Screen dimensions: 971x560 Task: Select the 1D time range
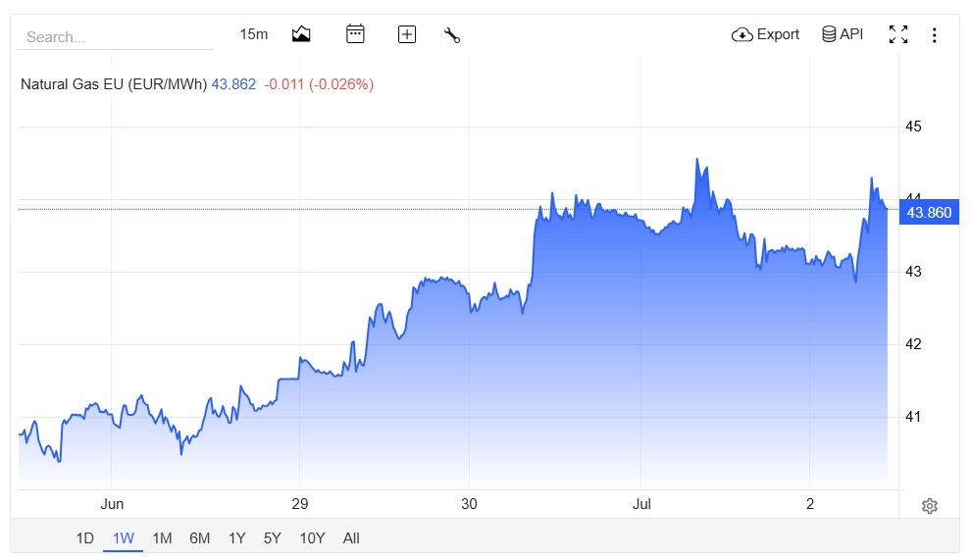[x=84, y=537]
